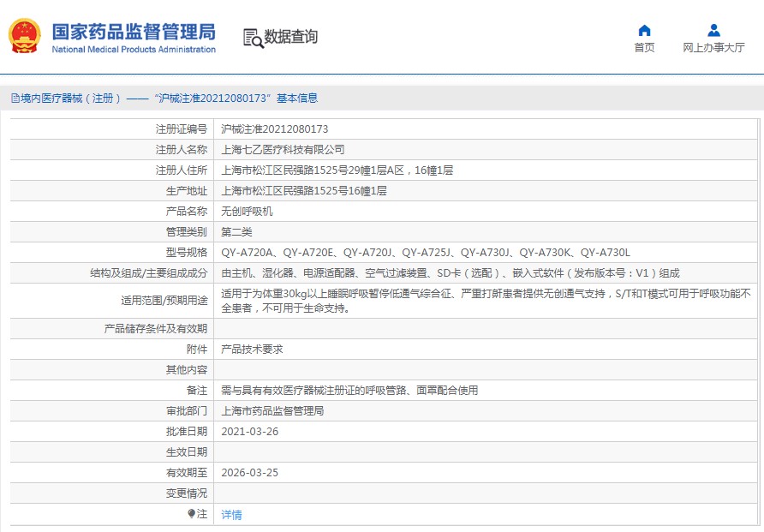Screen dimensions: 764x532
Task: Click registrant address with 29幢1层A区
Action: click(337, 170)
